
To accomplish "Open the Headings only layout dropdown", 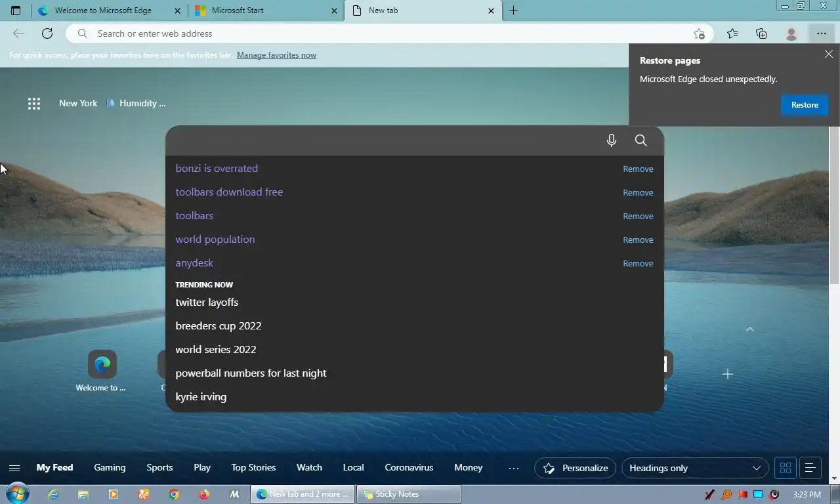I will coord(695,468).
